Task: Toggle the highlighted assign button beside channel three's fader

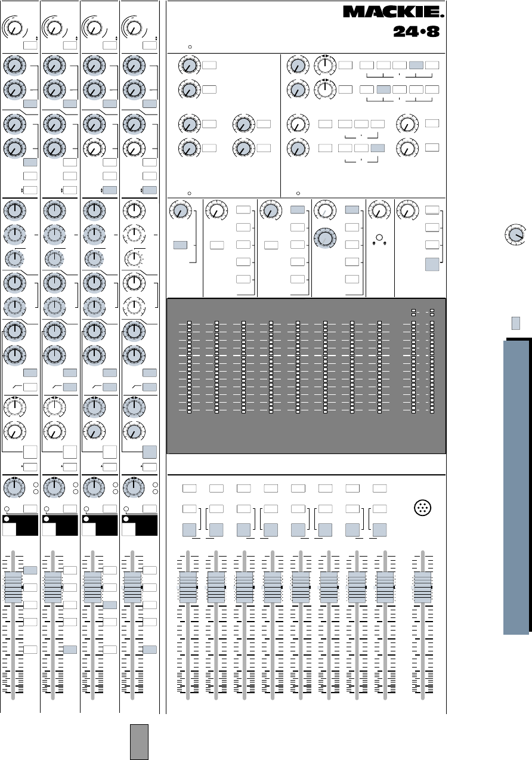Action: coord(109,605)
